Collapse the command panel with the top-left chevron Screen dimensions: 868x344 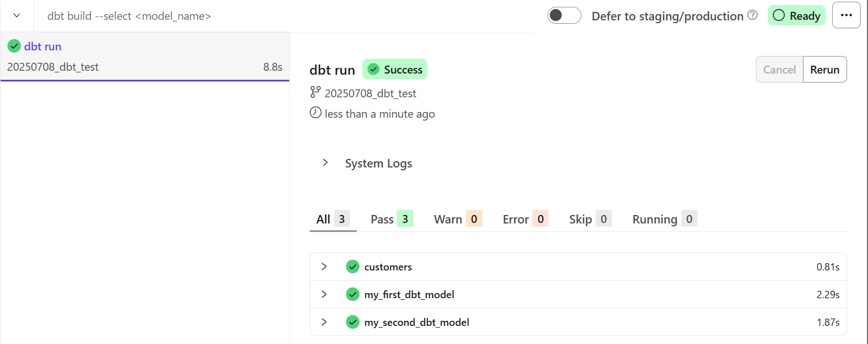(17, 15)
